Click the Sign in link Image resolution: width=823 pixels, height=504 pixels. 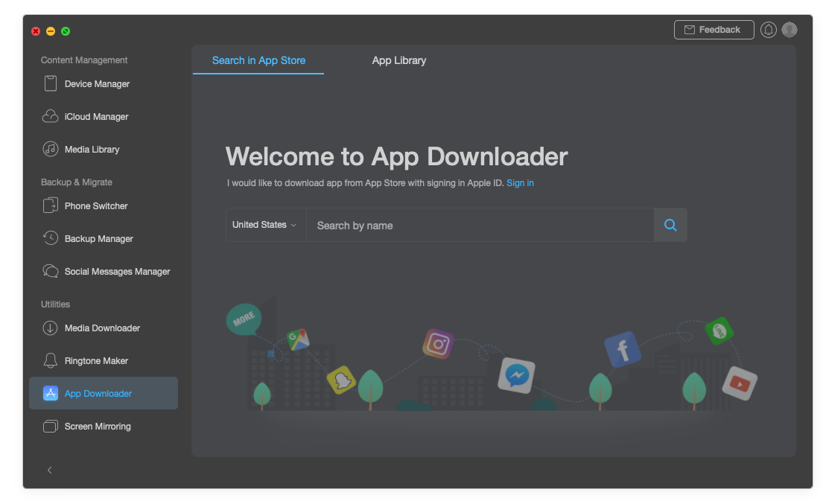pos(520,183)
